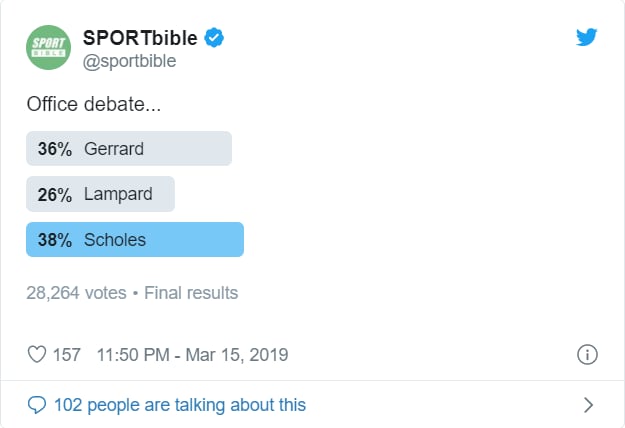
Task: Open 102 people are talking link
Action: pos(180,405)
